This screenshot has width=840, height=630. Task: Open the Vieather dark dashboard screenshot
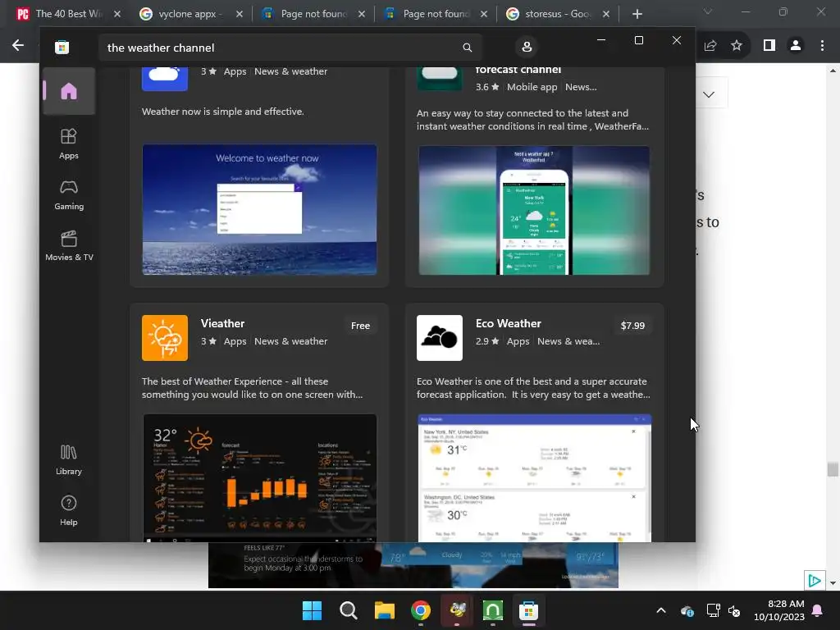(x=259, y=478)
